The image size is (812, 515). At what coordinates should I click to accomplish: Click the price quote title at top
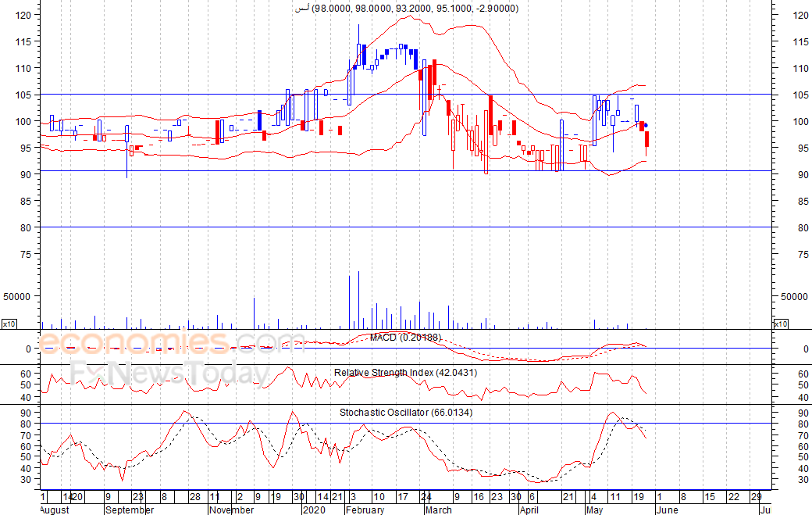click(405, 8)
